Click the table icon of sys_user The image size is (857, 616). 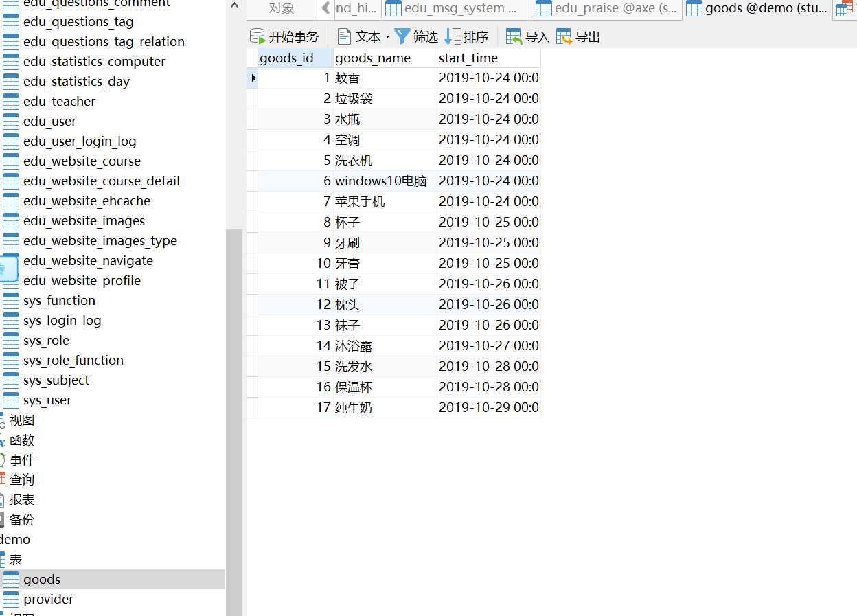point(11,400)
